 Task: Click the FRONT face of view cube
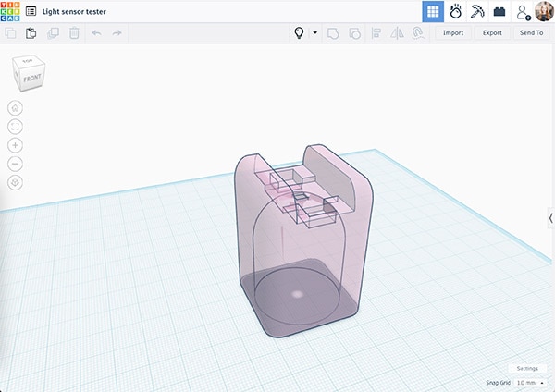pyautogui.click(x=31, y=79)
